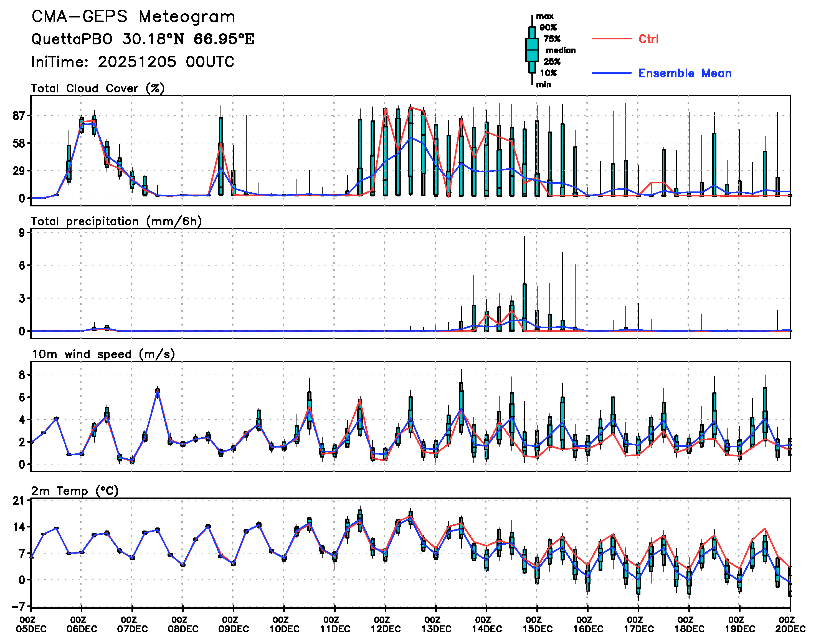Click the 00Z 20DEC time axis label
Screen dimensions: 816x644
coord(790,624)
